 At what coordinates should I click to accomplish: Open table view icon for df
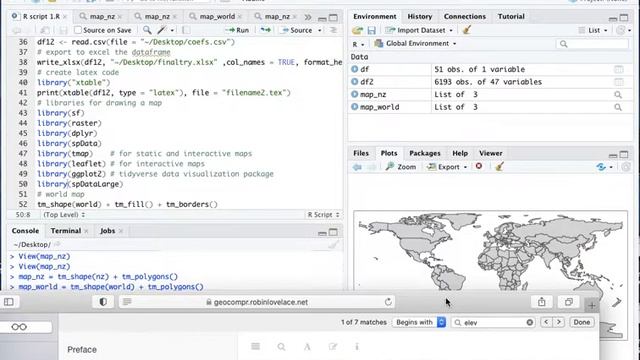tap(619, 69)
